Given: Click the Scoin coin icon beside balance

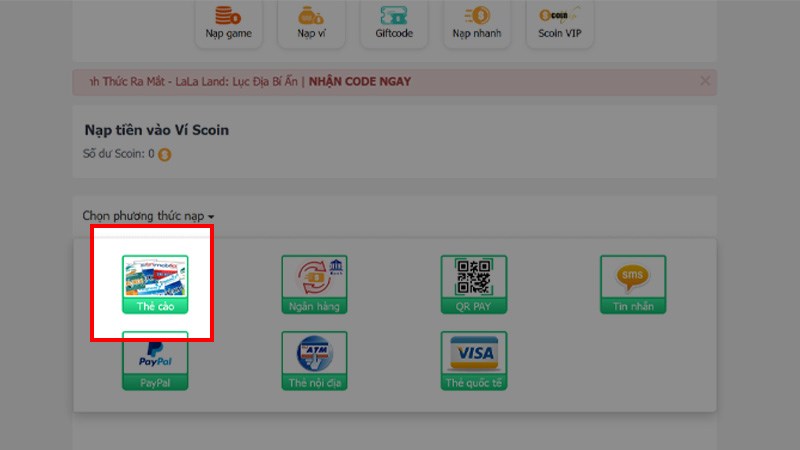Looking at the screenshot, I should [x=164, y=155].
